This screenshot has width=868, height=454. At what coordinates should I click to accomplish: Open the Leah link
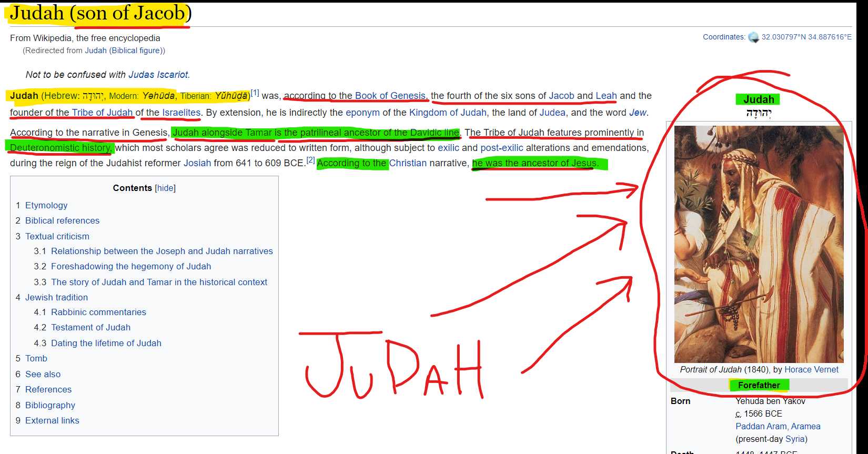click(x=606, y=96)
